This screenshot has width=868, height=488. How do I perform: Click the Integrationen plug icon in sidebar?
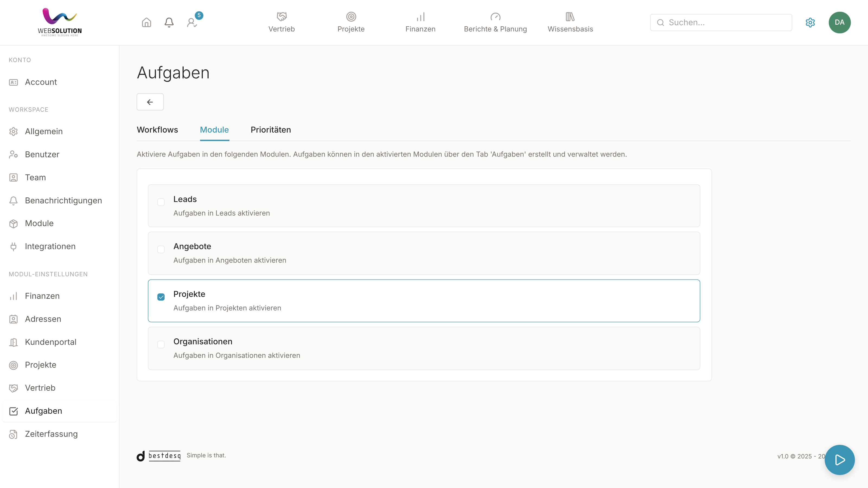[x=14, y=246]
